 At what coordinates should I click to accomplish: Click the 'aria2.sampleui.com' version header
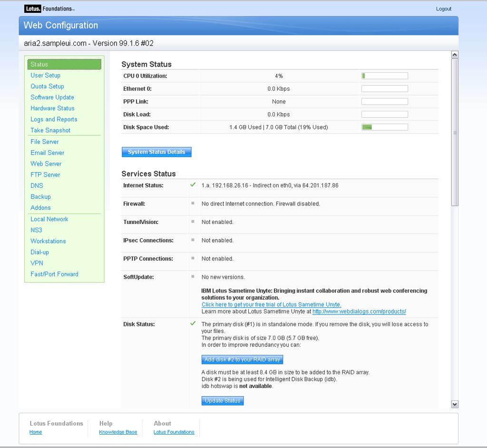[88, 43]
